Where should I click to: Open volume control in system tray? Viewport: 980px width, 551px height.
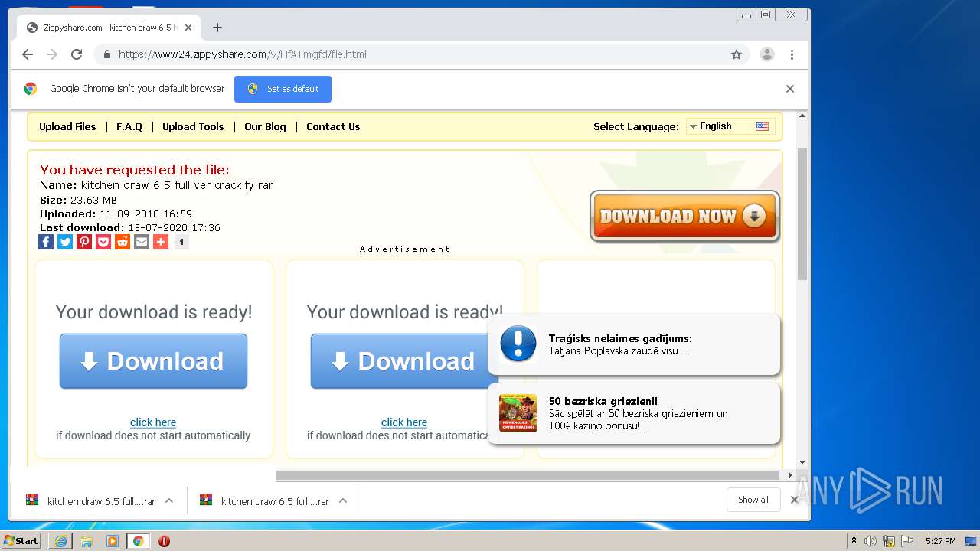pyautogui.click(x=871, y=541)
